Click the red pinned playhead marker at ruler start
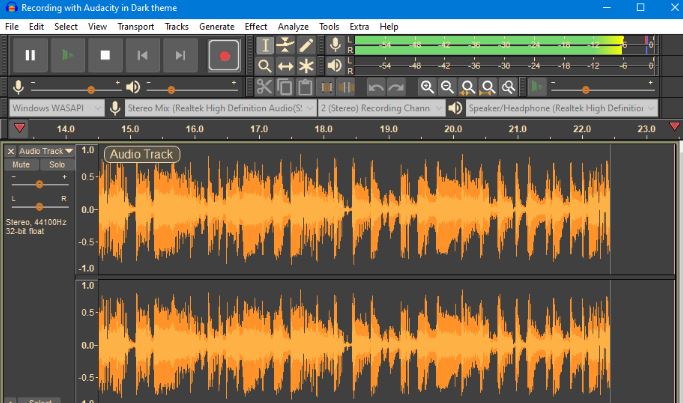The width and height of the screenshot is (683, 403). [x=19, y=128]
